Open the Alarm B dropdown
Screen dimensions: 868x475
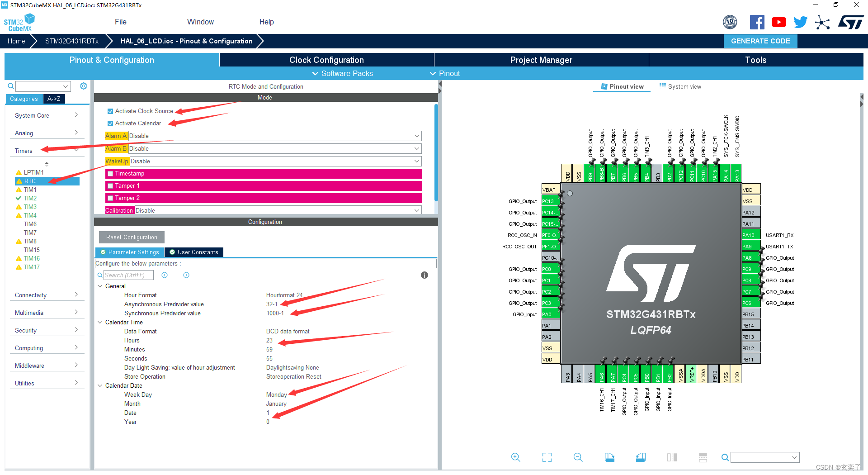pyautogui.click(x=275, y=149)
